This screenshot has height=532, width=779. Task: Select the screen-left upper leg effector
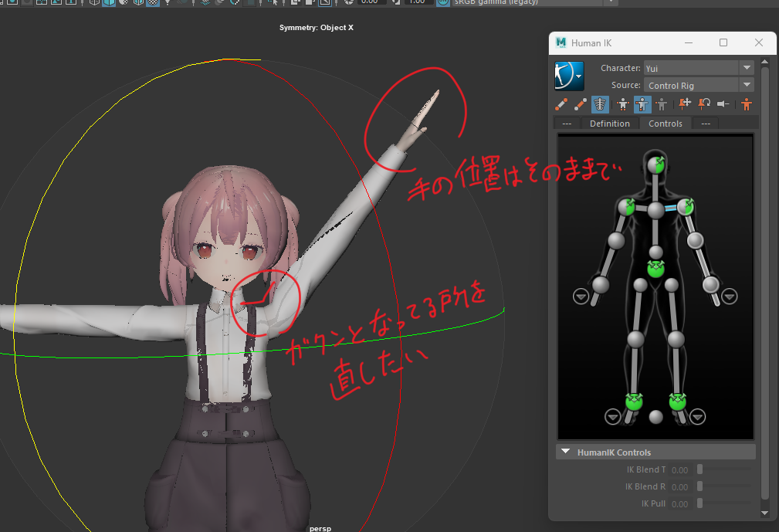(x=640, y=285)
